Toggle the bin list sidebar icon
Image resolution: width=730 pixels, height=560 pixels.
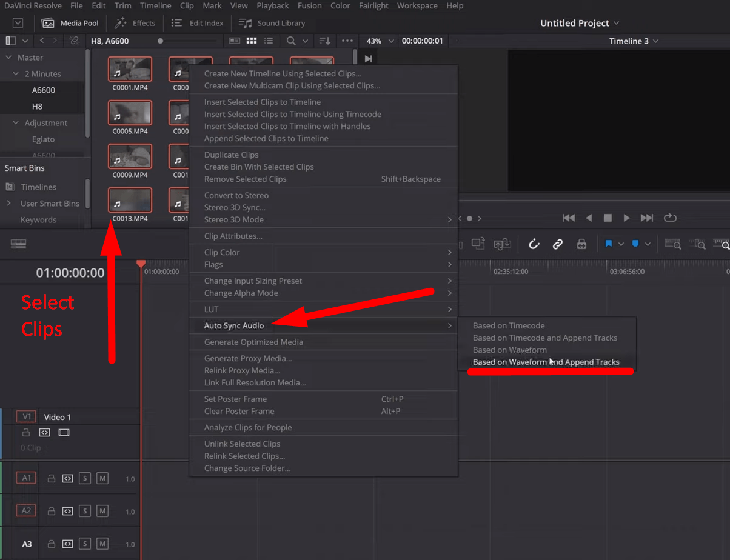pyautogui.click(x=11, y=41)
